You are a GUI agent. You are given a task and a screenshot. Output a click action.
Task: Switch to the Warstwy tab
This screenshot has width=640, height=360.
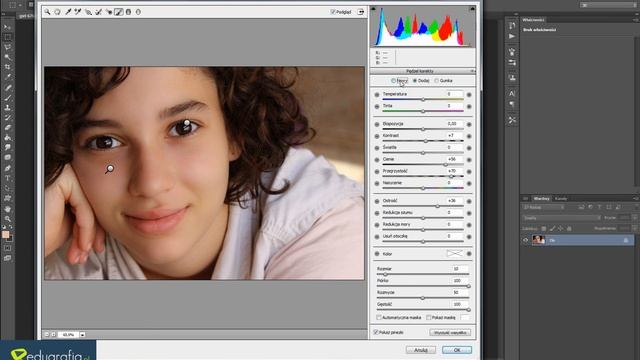541,199
